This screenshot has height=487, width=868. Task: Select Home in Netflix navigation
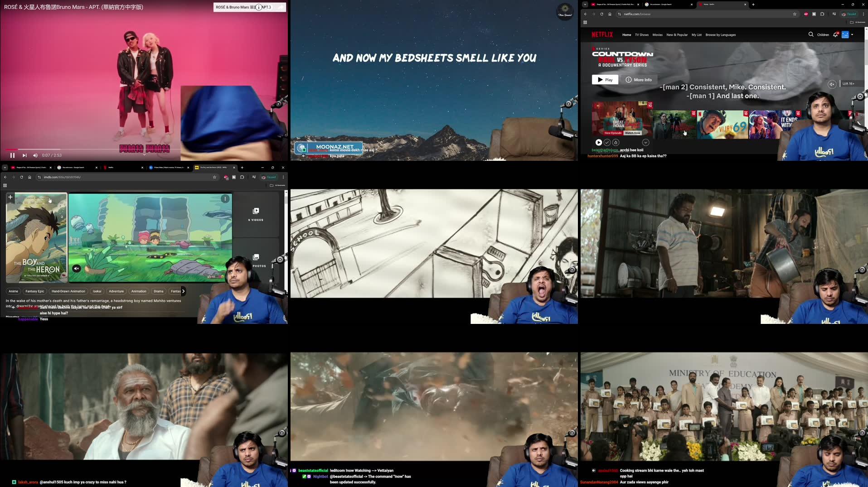626,35
